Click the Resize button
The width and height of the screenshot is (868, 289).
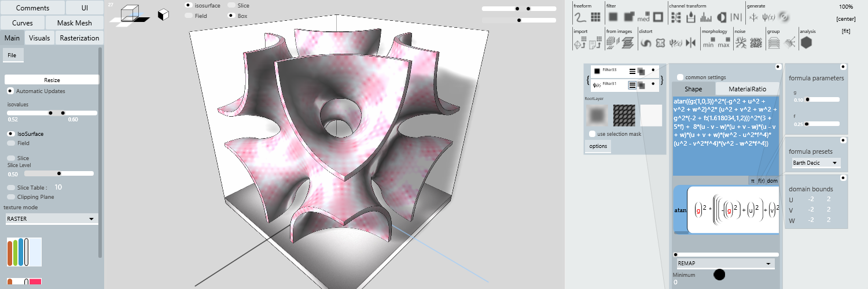[52, 80]
